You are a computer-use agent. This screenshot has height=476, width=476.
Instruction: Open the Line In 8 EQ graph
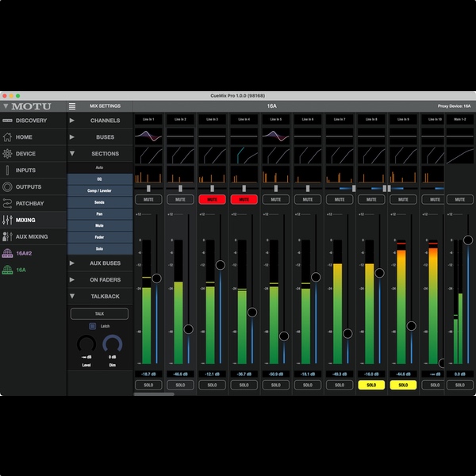pyautogui.click(x=371, y=136)
